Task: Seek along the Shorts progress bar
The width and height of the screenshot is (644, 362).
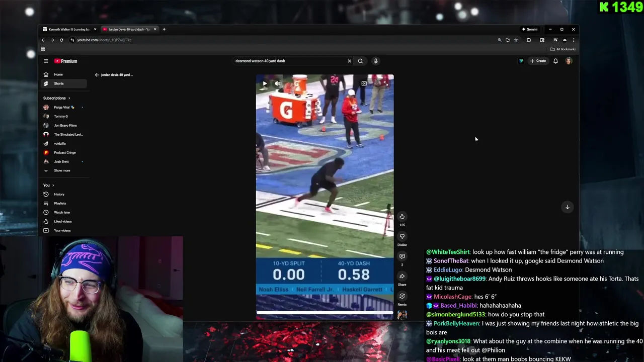Action: point(325,312)
